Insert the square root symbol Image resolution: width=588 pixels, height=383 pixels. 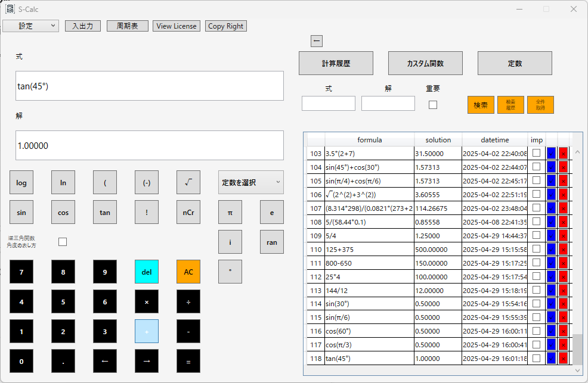tap(188, 182)
